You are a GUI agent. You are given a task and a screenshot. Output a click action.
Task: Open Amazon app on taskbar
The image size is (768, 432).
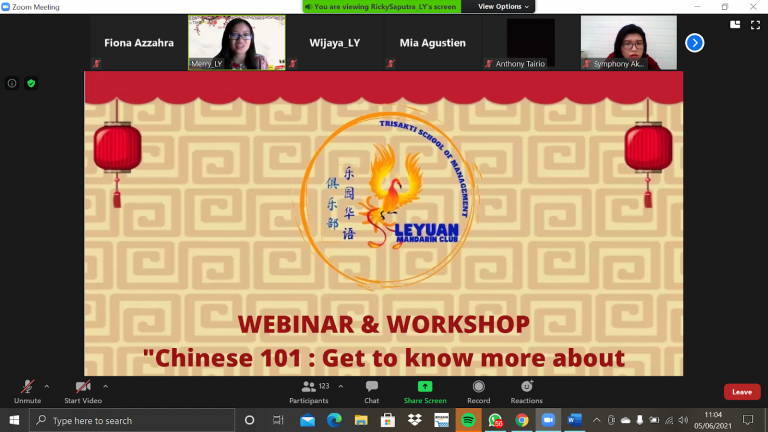coord(441,420)
